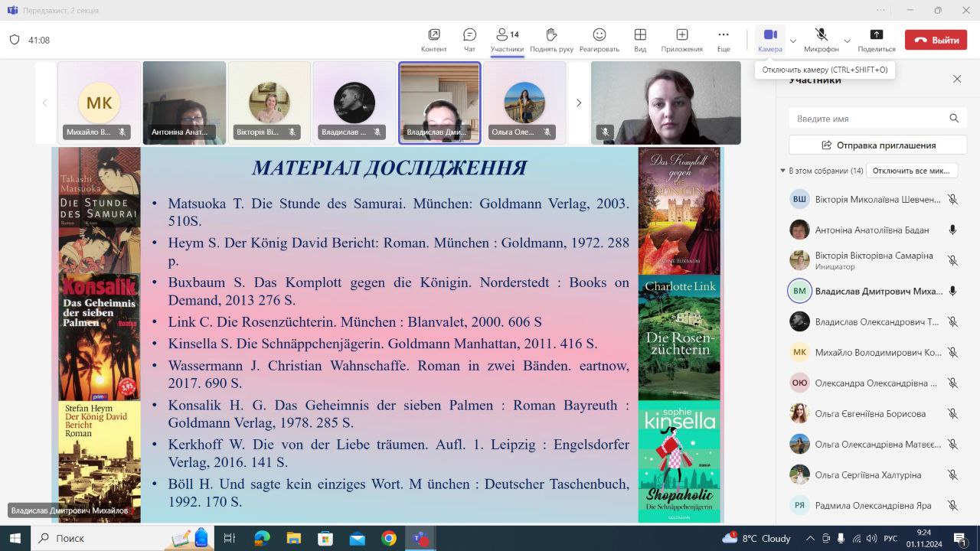Click the shield security icon near timer
Screen dimensions: 980x551
pyautogui.click(x=15, y=40)
